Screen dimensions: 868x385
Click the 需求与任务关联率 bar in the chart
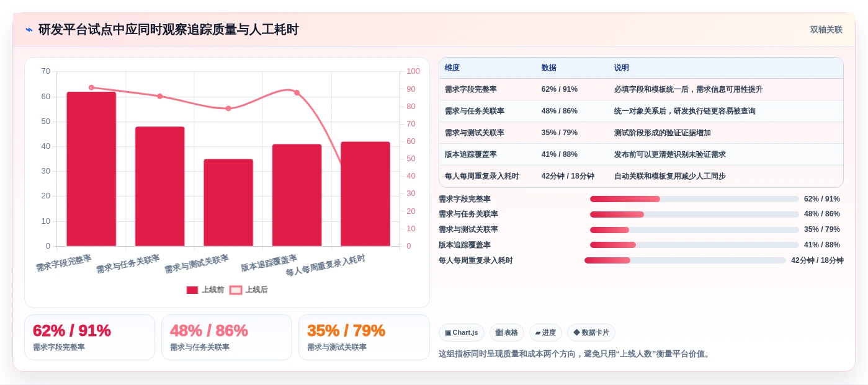pyautogui.click(x=160, y=187)
